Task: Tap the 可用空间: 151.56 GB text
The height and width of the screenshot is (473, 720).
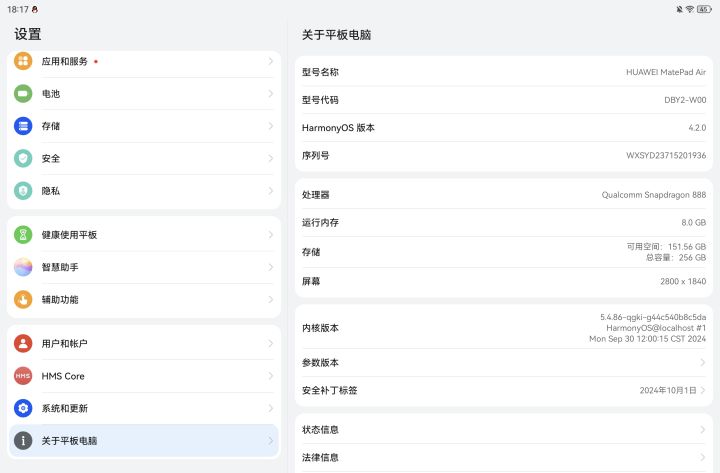Action: (x=666, y=247)
